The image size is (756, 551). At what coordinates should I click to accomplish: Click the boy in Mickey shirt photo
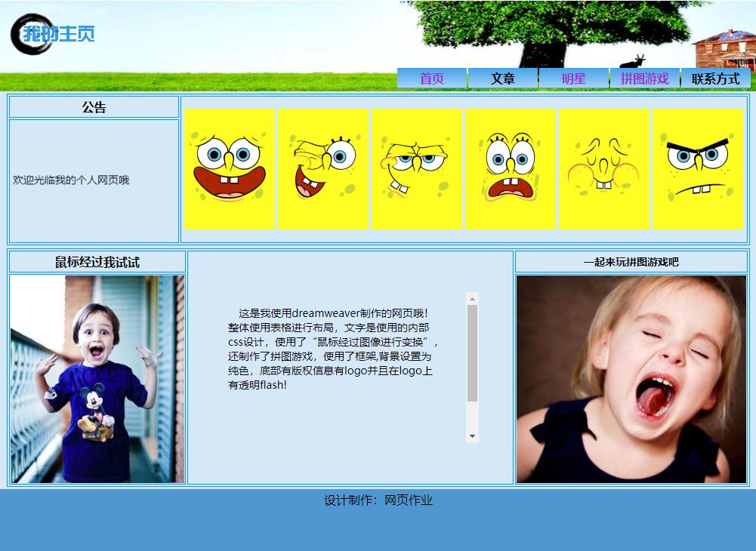[x=97, y=379]
